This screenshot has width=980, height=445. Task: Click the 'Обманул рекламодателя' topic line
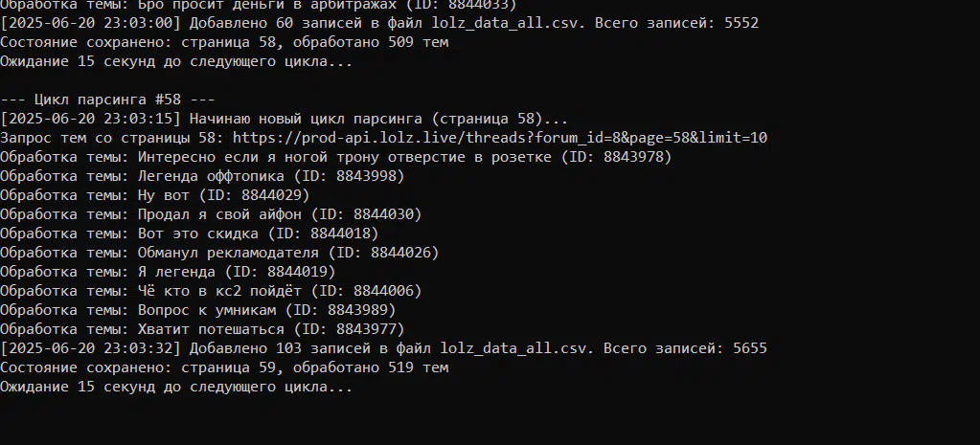[220, 253]
